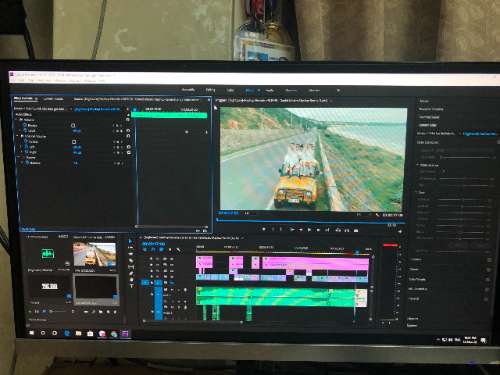Open the Audio workspace tab
500x375 pixels.
[270, 90]
